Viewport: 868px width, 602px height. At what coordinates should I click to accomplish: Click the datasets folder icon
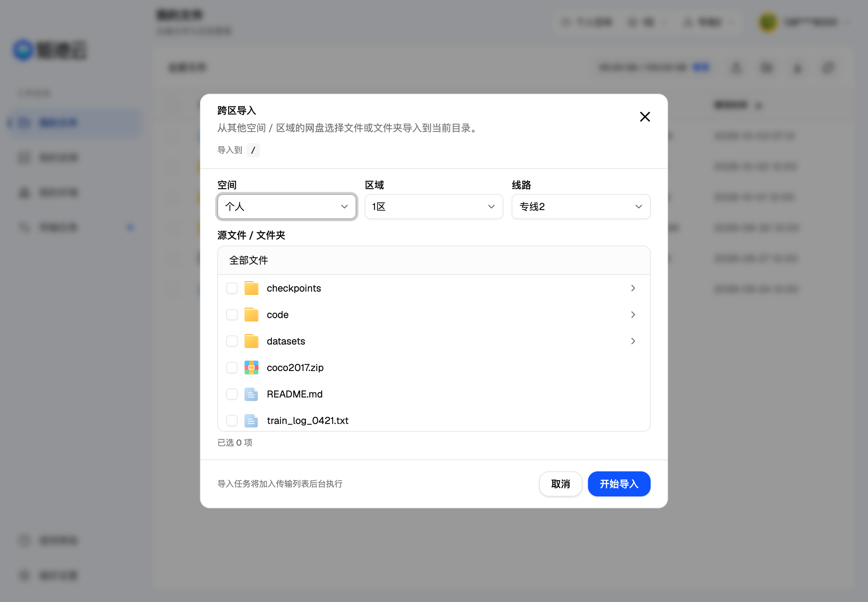(251, 341)
